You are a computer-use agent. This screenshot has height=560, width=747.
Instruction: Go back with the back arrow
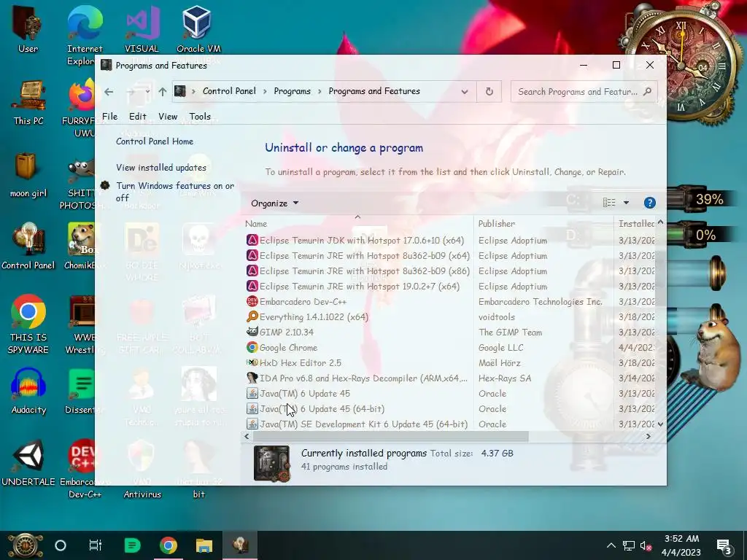coord(109,92)
